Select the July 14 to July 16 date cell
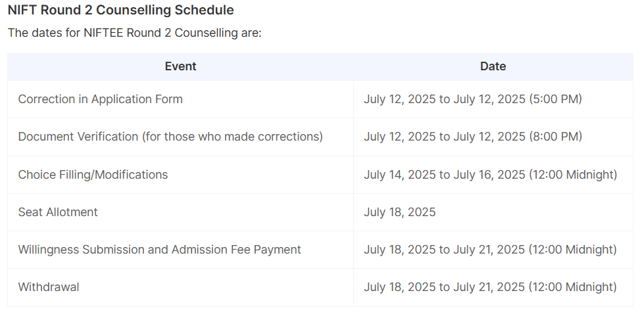Image resolution: width=644 pixels, height=316 pixels. point(493,174)
